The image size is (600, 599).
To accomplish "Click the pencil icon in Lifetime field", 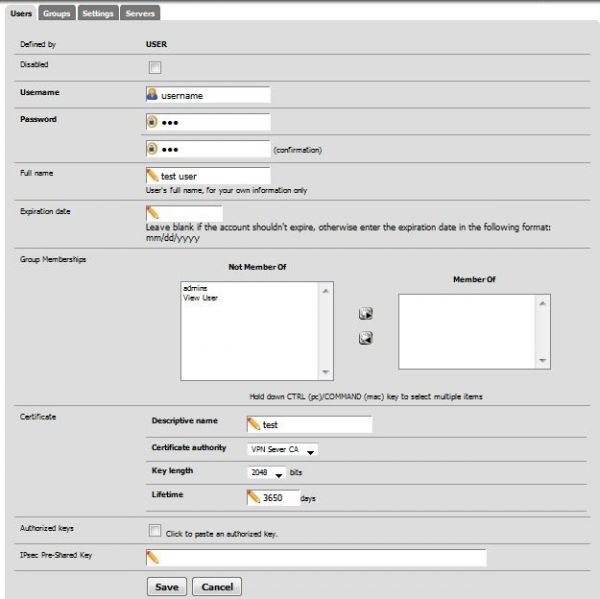I will tap(253, 497).
